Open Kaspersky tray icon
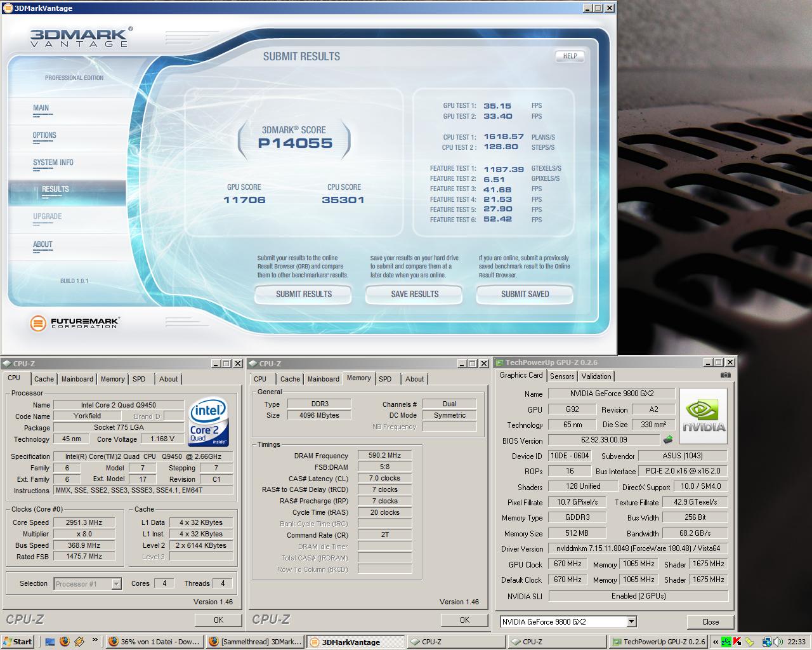Image resolution: width=812 pixels, height=650 pixels. coord(738,642)
